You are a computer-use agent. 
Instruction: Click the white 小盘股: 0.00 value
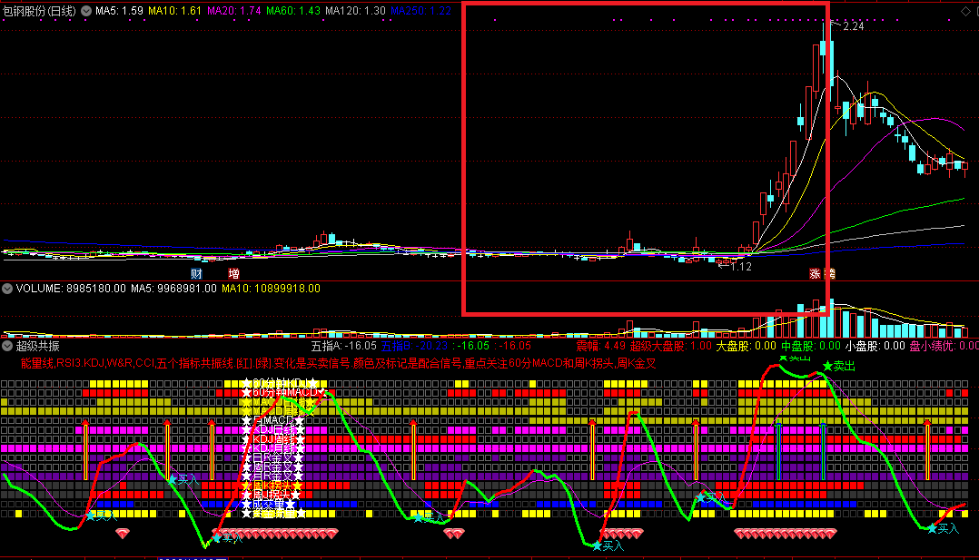pos(875,346)
